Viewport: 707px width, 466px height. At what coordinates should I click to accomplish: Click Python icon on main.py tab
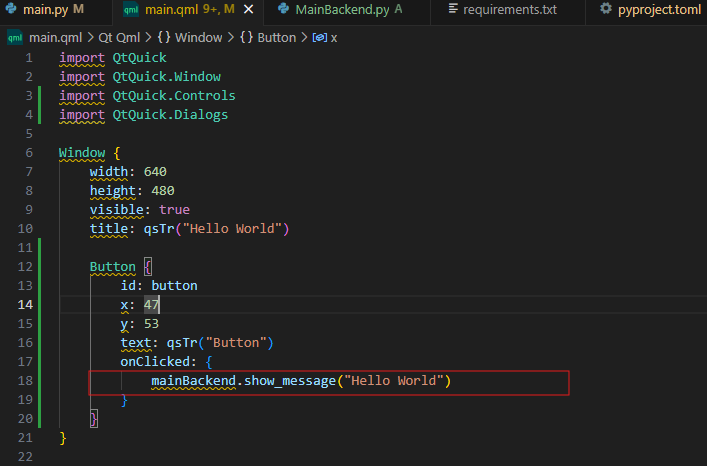11,9
